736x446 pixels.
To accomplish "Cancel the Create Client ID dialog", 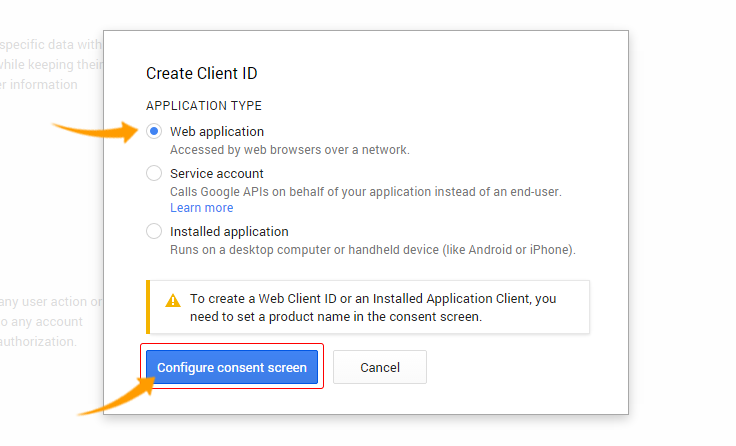I will coord(380,367).
